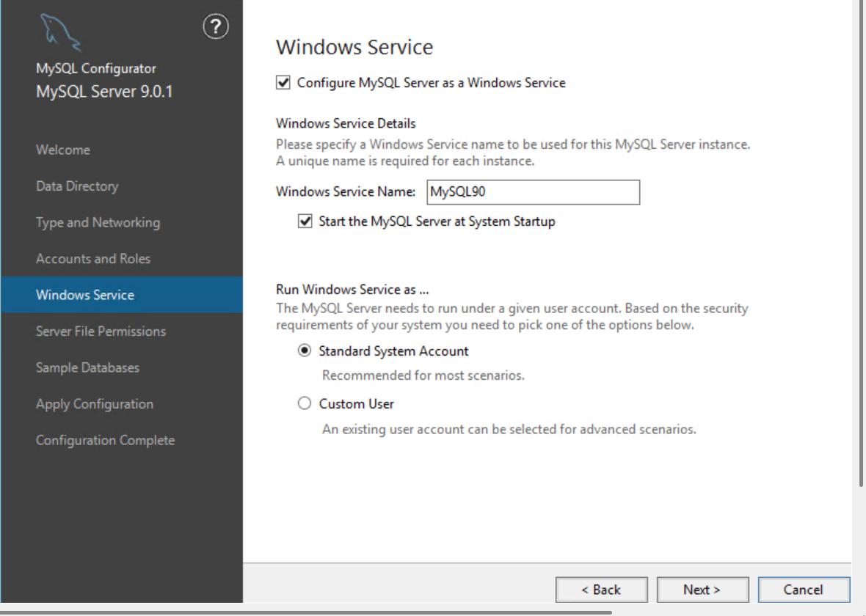This screenshot has width=866, height=616.
Task: Cancel the MySQL configuration
Action: pyautogui.click(x=804, y=590)
